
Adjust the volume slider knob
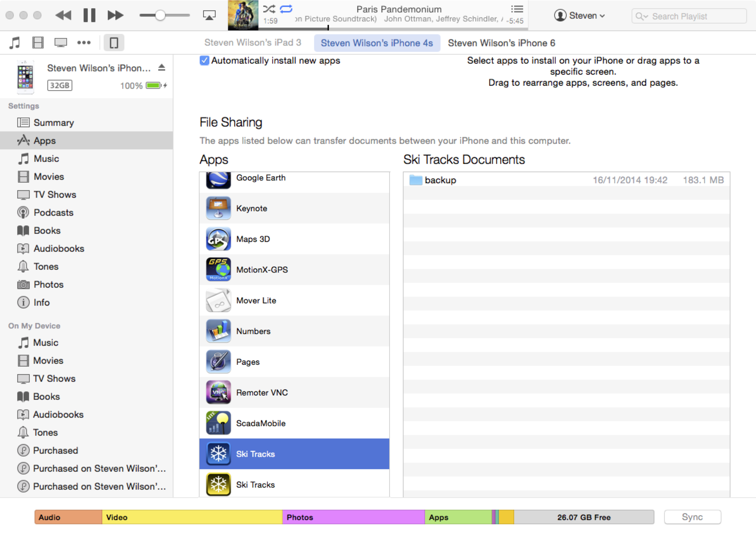(x=160, y=15)
